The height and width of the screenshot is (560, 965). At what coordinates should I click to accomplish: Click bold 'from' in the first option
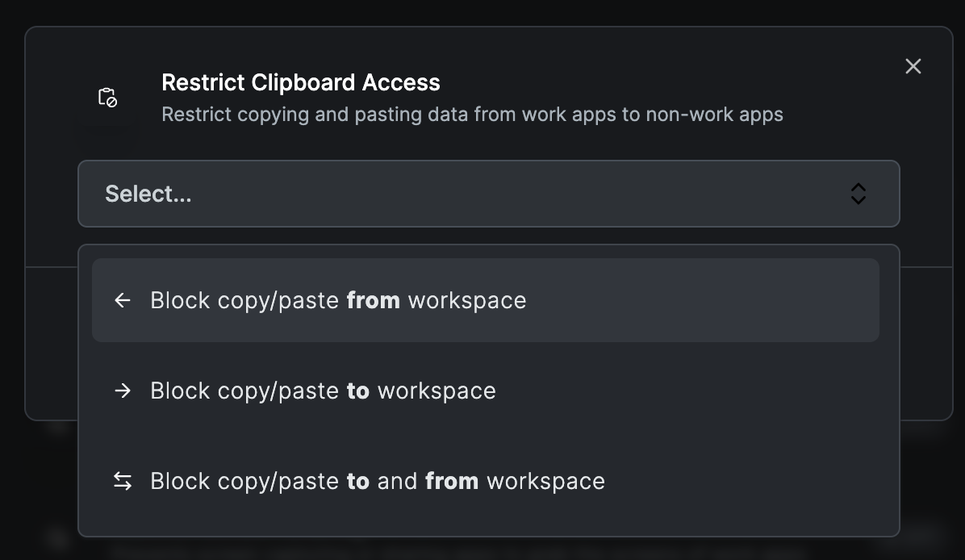[x=373, y=300]
